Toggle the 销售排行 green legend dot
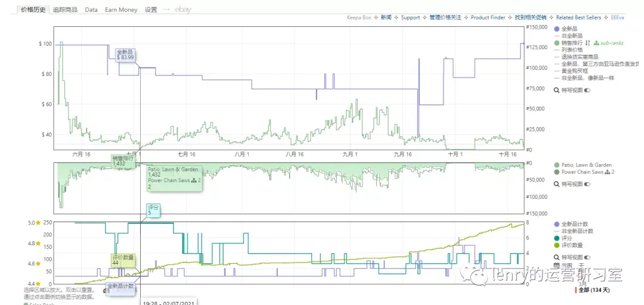Screen dimensions: 644x305 coord(556,43)
